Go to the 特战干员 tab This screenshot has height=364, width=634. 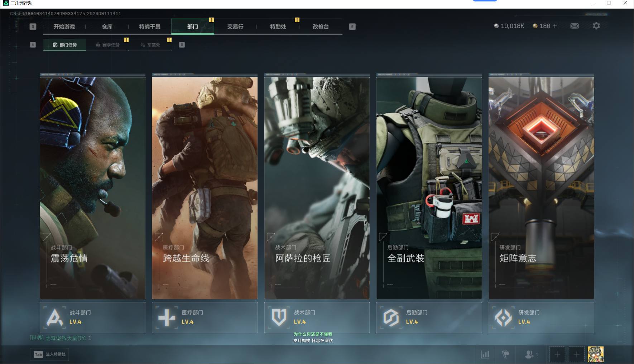tap(150, 26)
